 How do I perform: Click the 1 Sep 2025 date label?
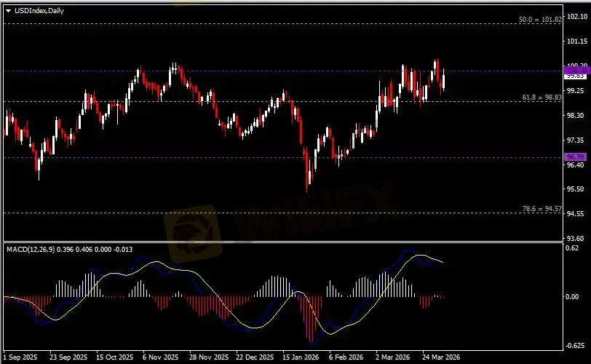click(20, 357)
